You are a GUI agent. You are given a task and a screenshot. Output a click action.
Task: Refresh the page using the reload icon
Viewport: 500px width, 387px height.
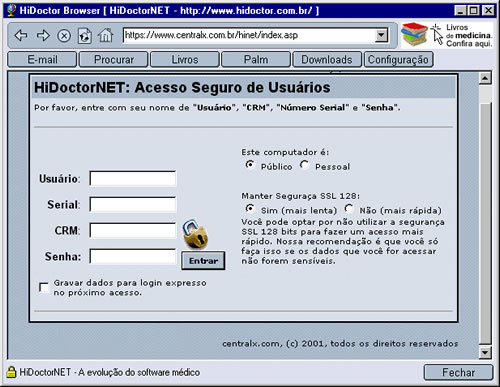tap(85, 35)
